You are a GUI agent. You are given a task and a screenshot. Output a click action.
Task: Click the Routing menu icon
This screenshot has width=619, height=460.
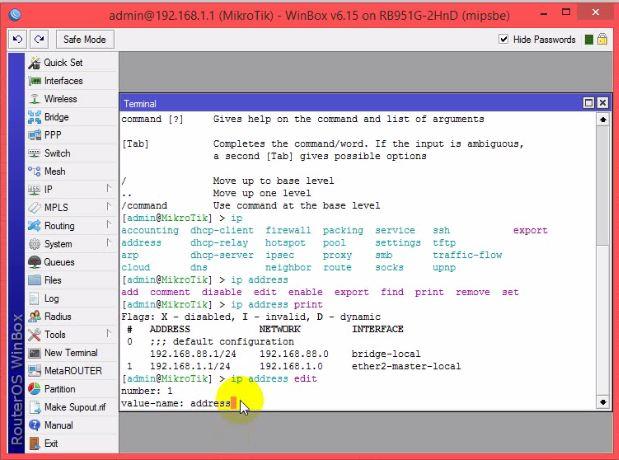(x=34, y=226)
